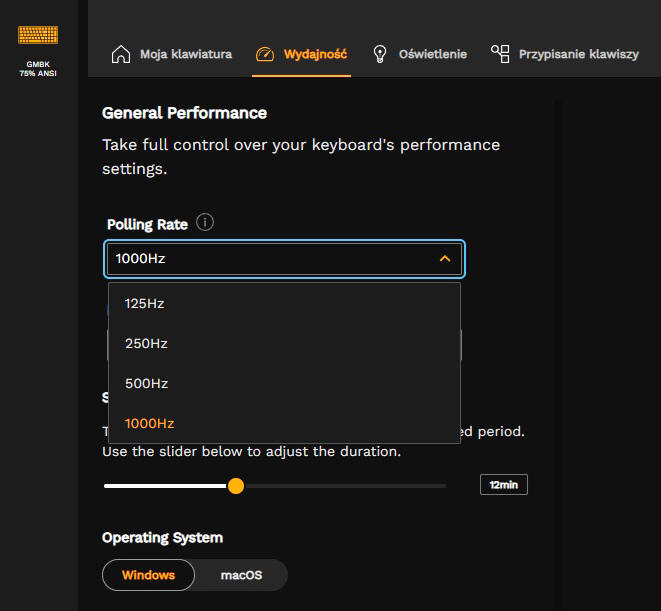The image size is (661, 611).
Task: Open the Polling Rate info icon
Action: pos(205,223)
